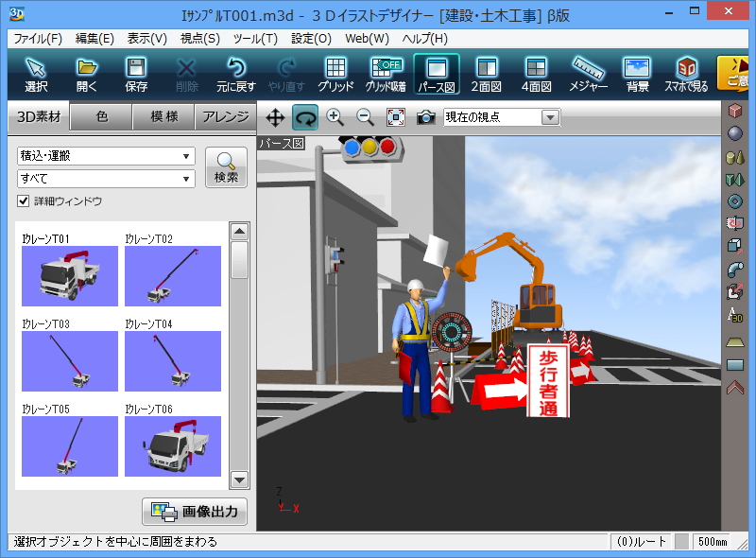Viewport: 756px width, 558px height.
Task: Select the 選択 (selection) tool
Action: coord(34,74)
